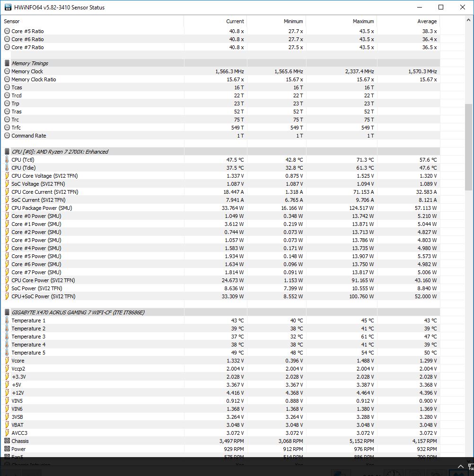
Task: Click the lightning icon beside CPU Core Voltage
Action: point(7,175)
